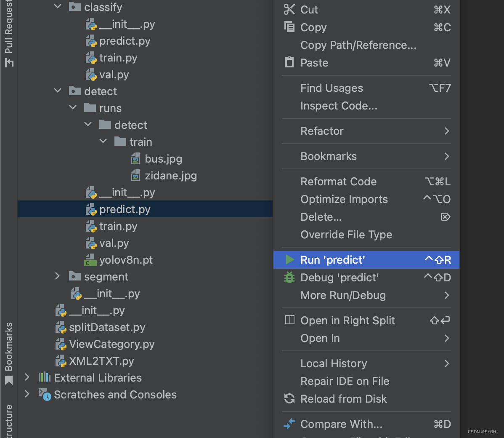Click the Debug 'predict' bug icon

click(289, 277)
